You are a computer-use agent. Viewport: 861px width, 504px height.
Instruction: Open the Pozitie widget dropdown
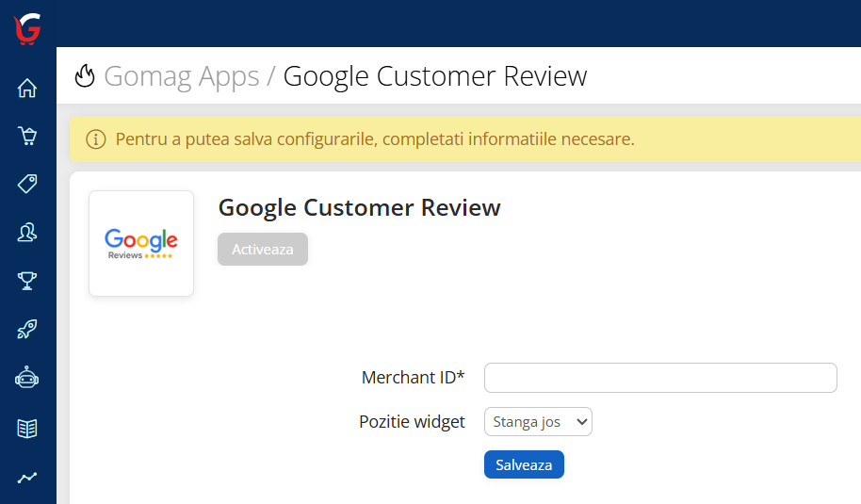[x=538, y=422]
